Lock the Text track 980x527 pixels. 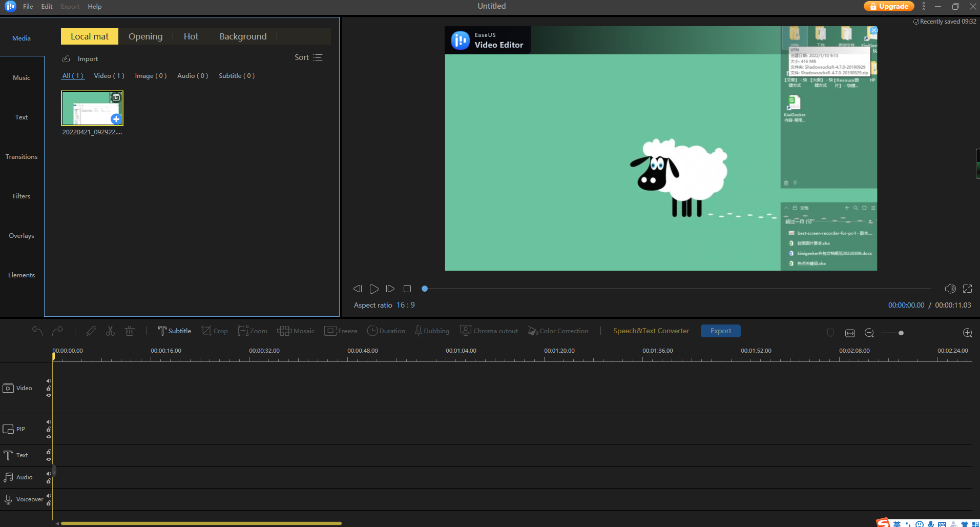[49, 452]
